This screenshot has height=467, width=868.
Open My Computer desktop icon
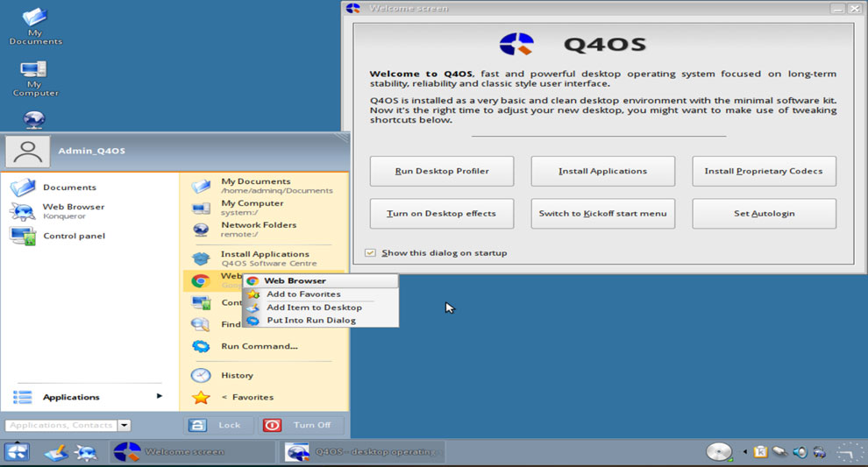pos(34,77)
